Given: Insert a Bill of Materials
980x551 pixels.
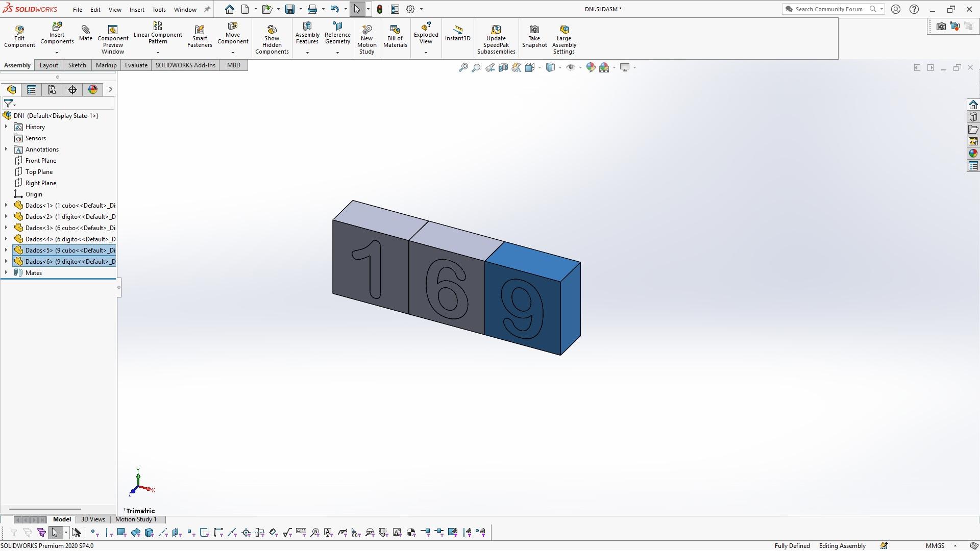Looking at the screenshot, I should coord(395,36).
